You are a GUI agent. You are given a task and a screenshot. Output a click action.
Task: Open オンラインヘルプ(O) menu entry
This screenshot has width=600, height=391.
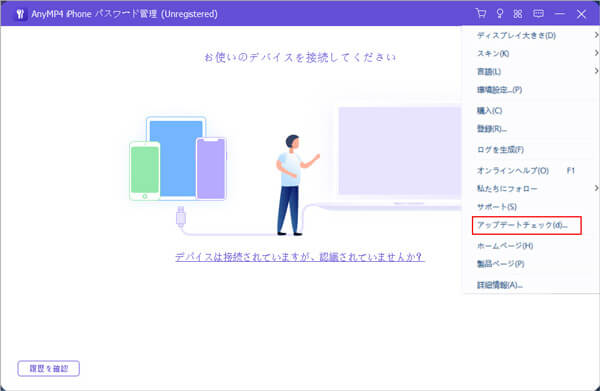(531, 171)
